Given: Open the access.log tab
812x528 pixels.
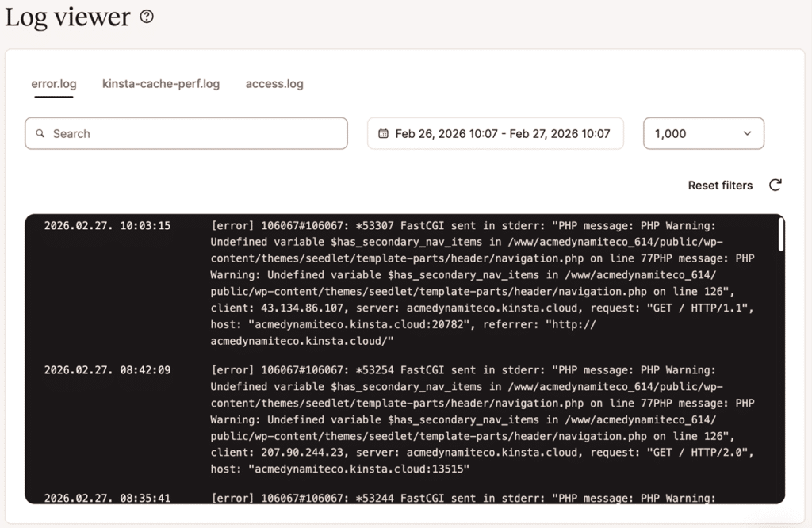Looking at the screenshot, I should click(x=274, y=83).
